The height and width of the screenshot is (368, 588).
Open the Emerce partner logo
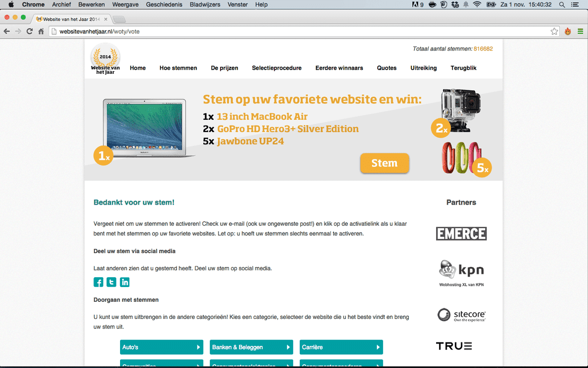461,234
